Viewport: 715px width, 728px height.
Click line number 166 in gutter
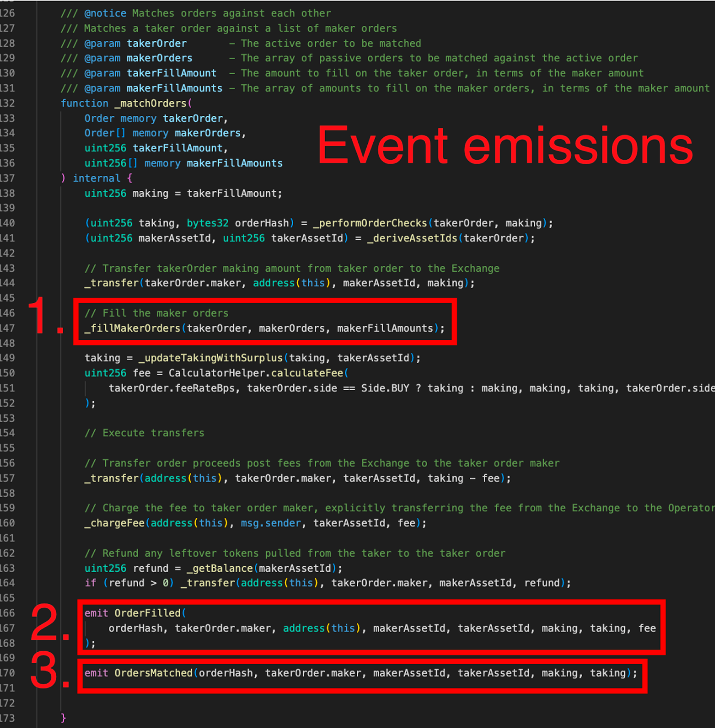click(7, 613)
